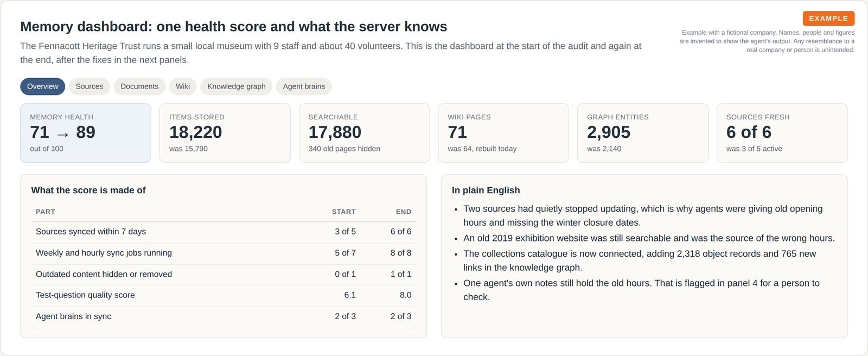The image size is (868, 356).
Task: Click start score '6.1'
Action: pos(350,295)
